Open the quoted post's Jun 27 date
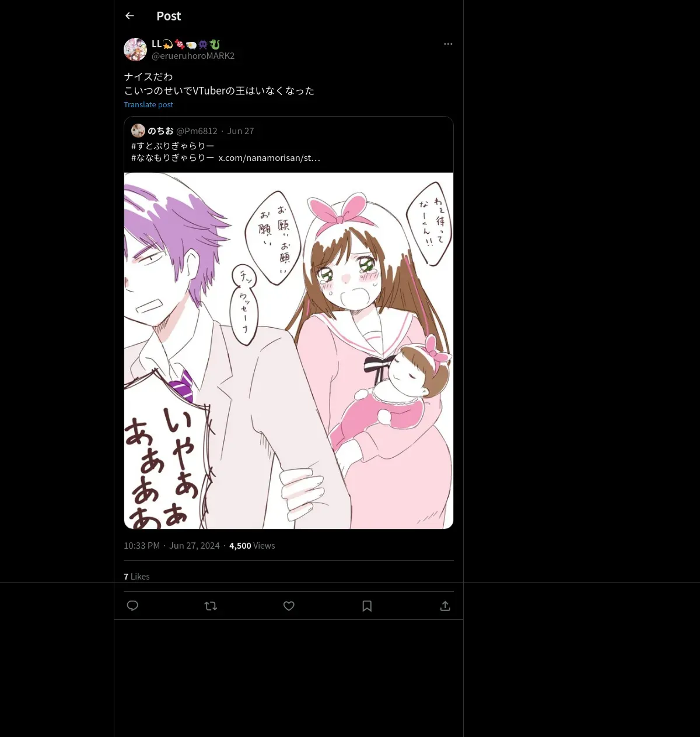This screenshot has height=737, width=700. point(240,131)
